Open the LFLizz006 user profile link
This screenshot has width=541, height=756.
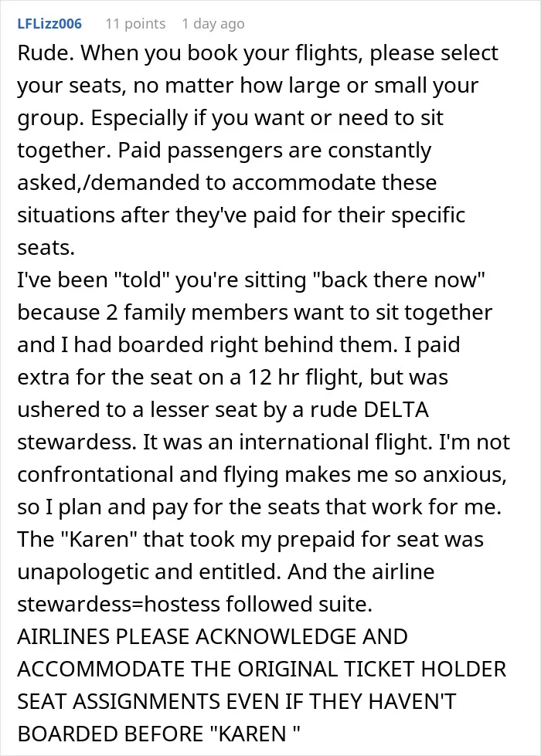click(x=49, y=24)
